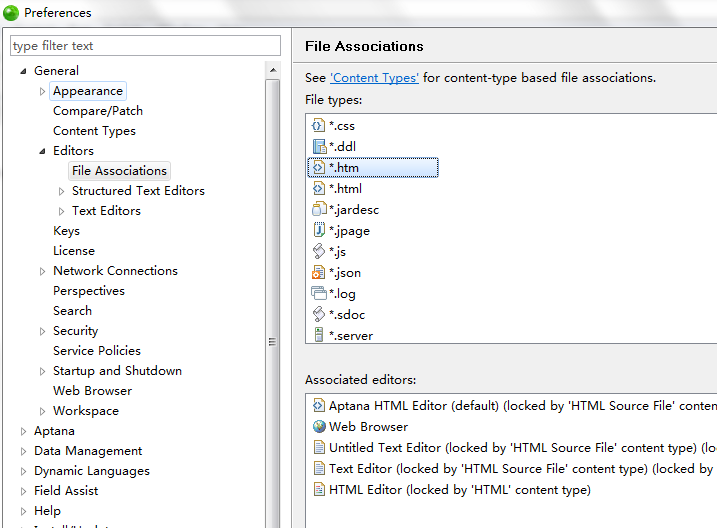Screen dimensions: 717x528
Task: Select the *.jpage file icon
Action: (x=319, y=231)
